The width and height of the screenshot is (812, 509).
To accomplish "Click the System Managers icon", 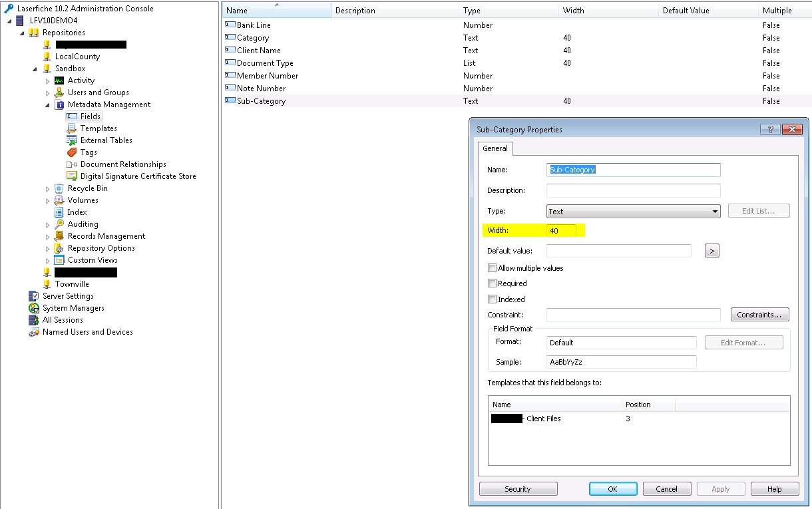I will click(x=34, y=308).
